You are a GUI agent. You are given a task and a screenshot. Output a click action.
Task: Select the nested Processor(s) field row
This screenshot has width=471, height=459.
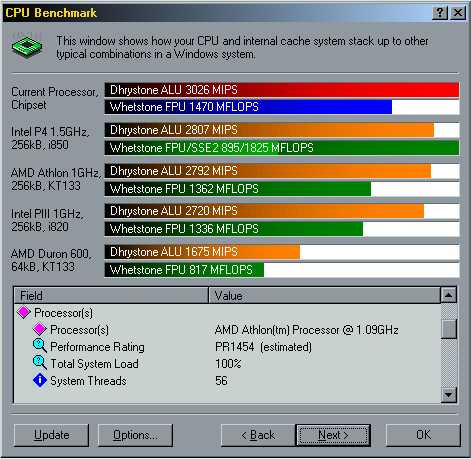click(227, 330)
